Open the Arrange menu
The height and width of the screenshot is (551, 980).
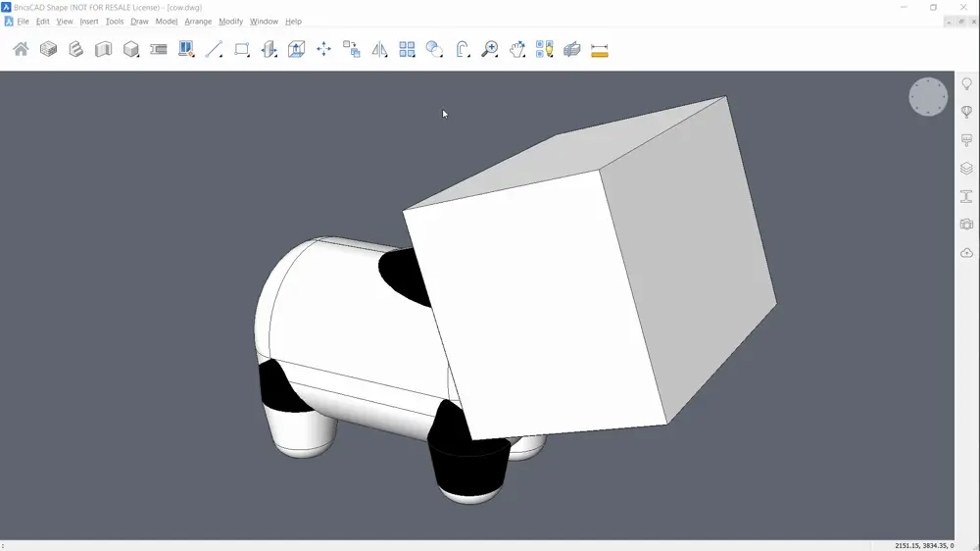(x=198, y=22)
